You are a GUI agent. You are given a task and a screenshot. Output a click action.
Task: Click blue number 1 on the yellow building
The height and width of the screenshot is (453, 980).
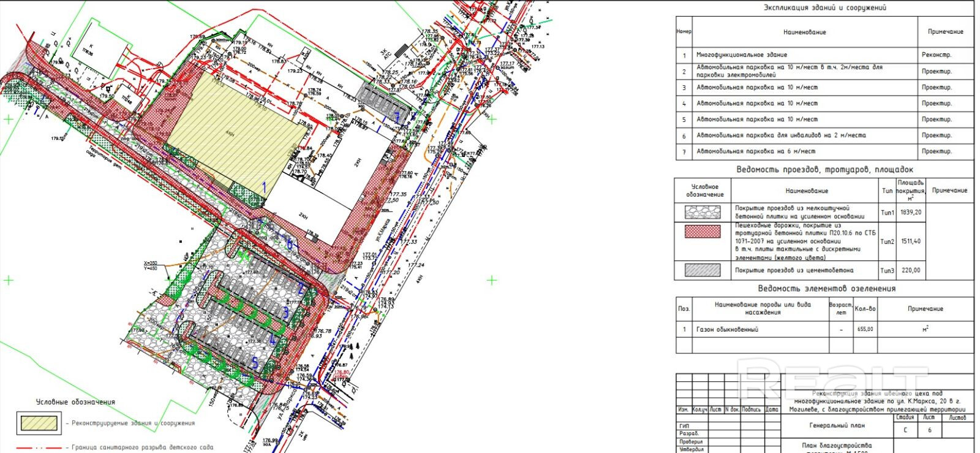tap(265, 188)
